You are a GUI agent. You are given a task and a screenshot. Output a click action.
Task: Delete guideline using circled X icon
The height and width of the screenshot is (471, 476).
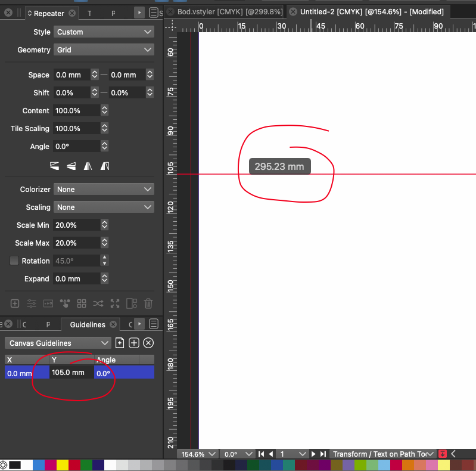click(x=149, y=343)
